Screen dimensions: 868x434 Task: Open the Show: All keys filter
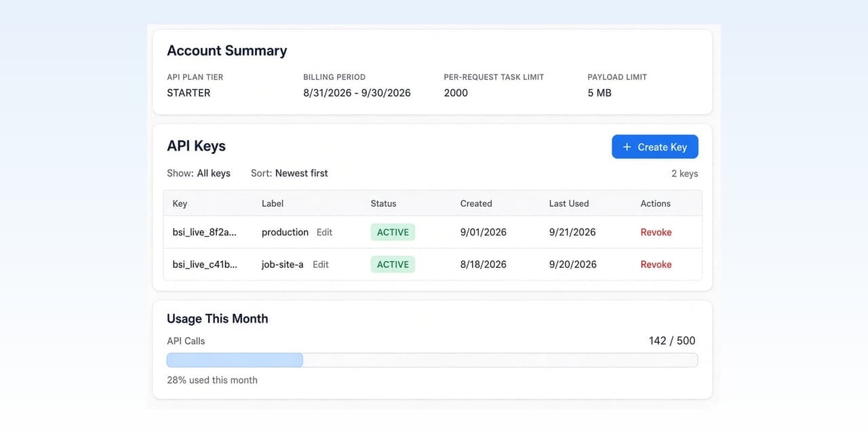coord(199,174)
